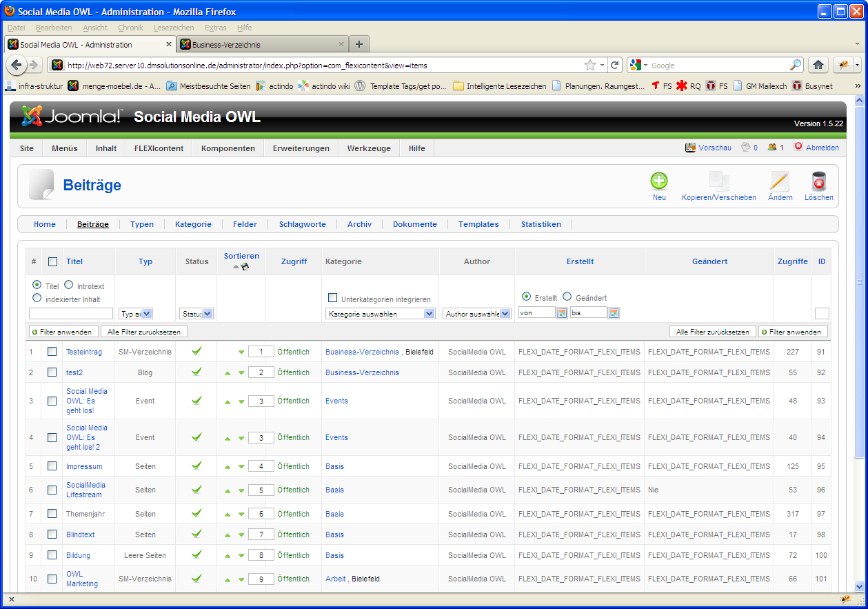Open the Menüs admin menu
Viewport: 868px width, 609px height.
tap(65, 148)
